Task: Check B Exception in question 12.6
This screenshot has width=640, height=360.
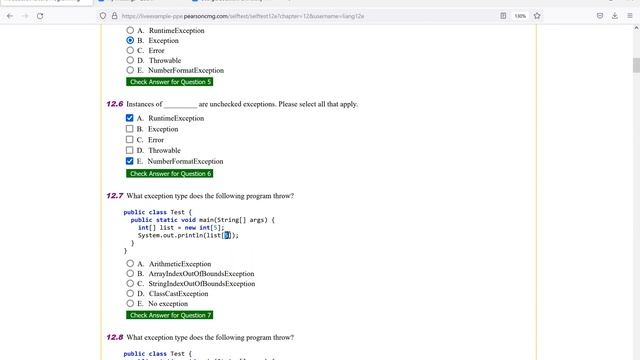Action: (129, 129)
